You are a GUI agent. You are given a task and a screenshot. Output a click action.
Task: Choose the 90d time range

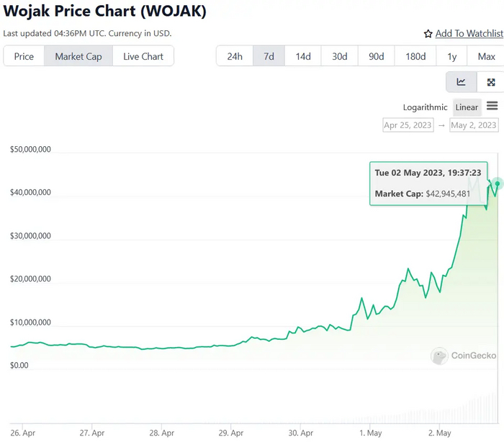pos(377,56)
